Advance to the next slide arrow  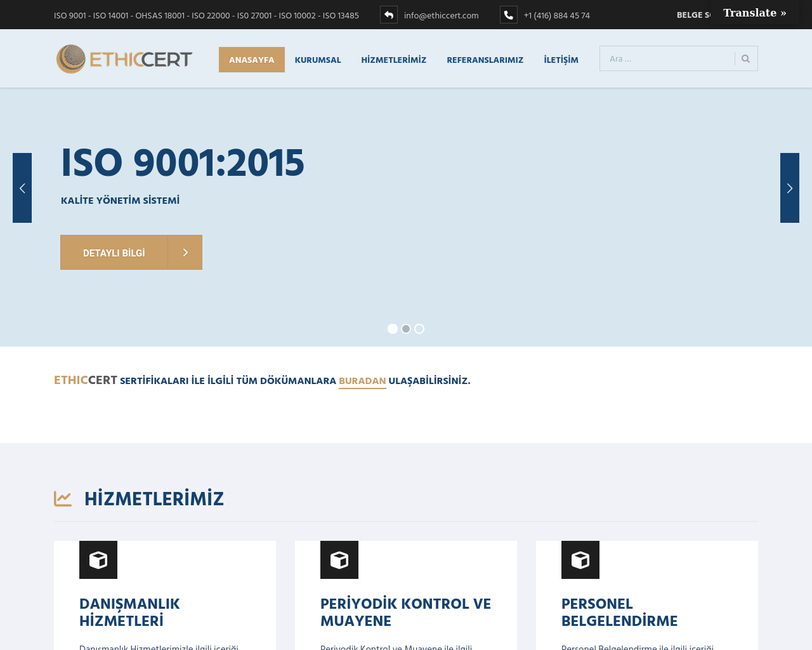[790, 188]
